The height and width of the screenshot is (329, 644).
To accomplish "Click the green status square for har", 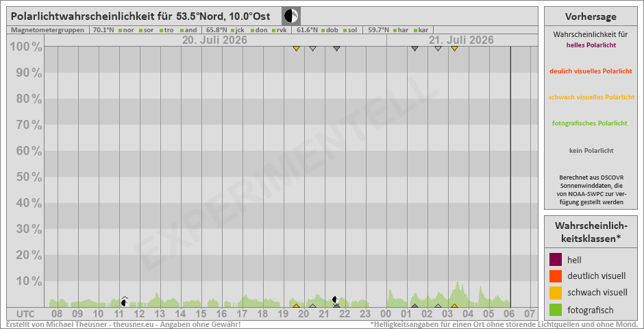I will tap(395, 30).
